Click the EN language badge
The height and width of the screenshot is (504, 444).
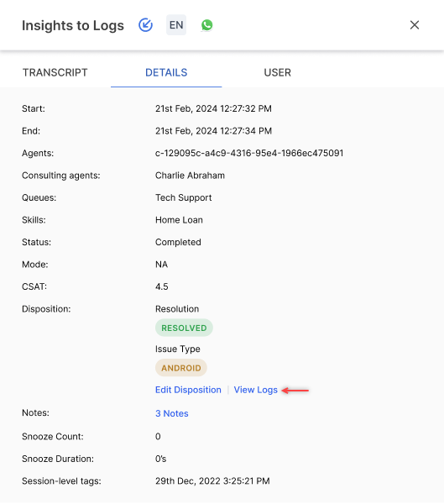click(x=176, y=25)
